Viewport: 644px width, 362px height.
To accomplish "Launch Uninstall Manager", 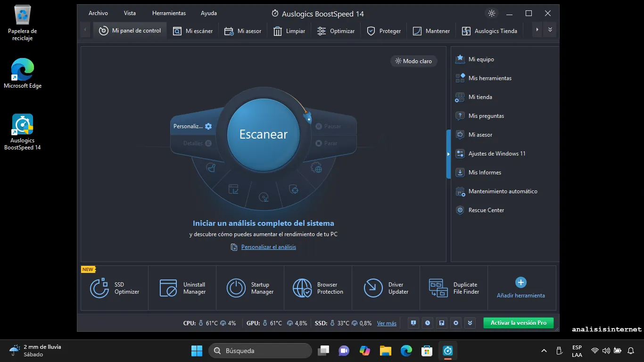I will [x=182, y=288].
